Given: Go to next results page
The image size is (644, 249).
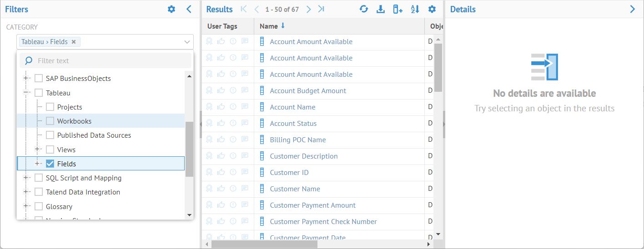Looking at the screenshot, I should click(x=309, y=9).
